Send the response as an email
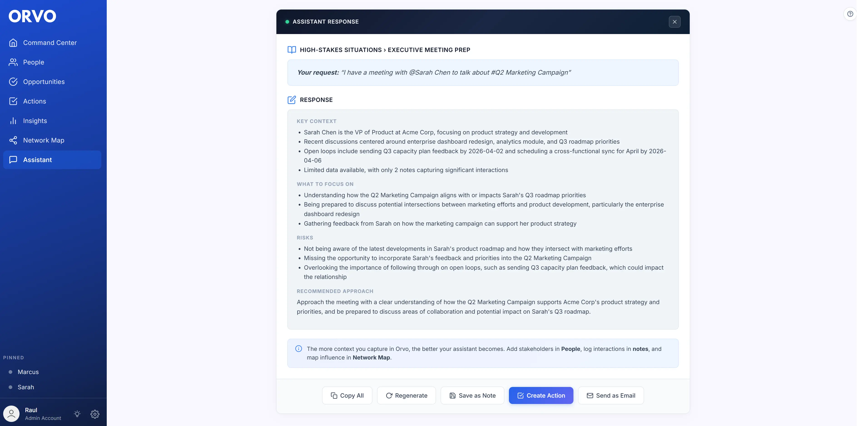 coord(610,395)
